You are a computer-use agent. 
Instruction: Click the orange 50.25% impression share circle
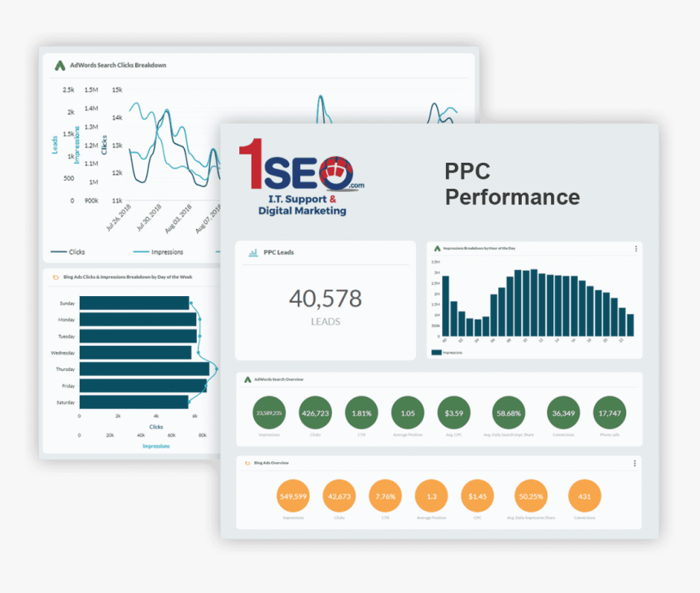point(532,496)
